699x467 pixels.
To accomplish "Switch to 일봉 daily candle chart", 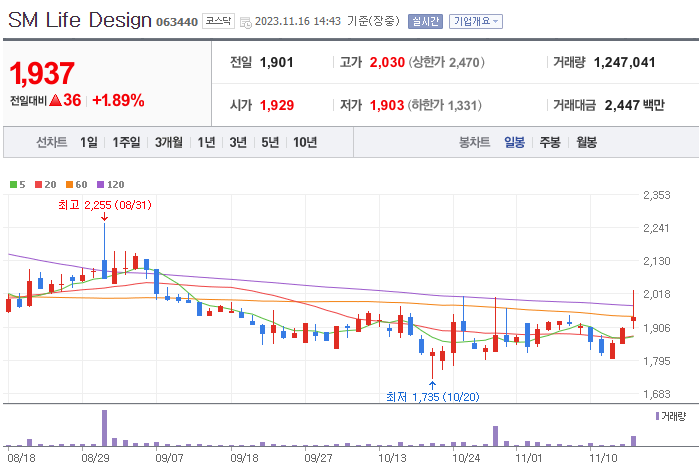I will click(x=514, y=143).
